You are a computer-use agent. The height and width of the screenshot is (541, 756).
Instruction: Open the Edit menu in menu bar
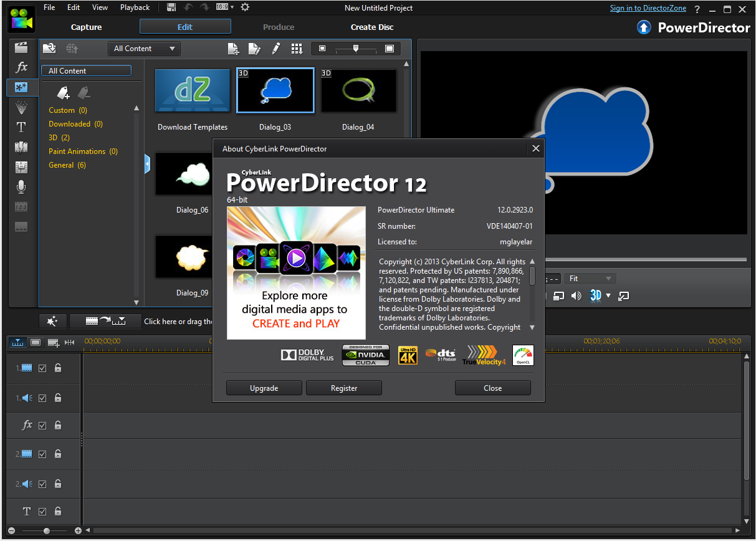tap(74, 7)
